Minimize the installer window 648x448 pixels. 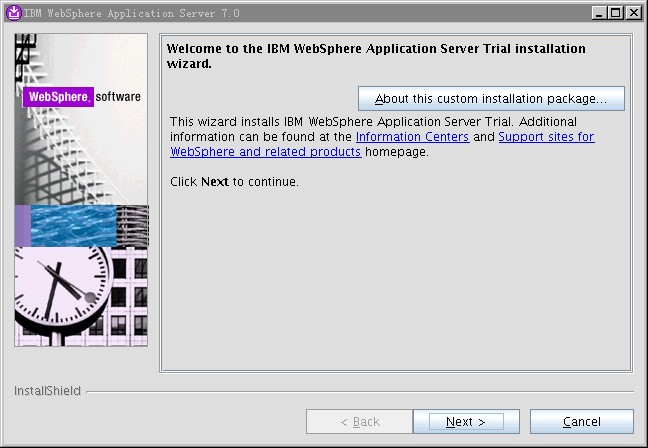(x=599, y=12)
